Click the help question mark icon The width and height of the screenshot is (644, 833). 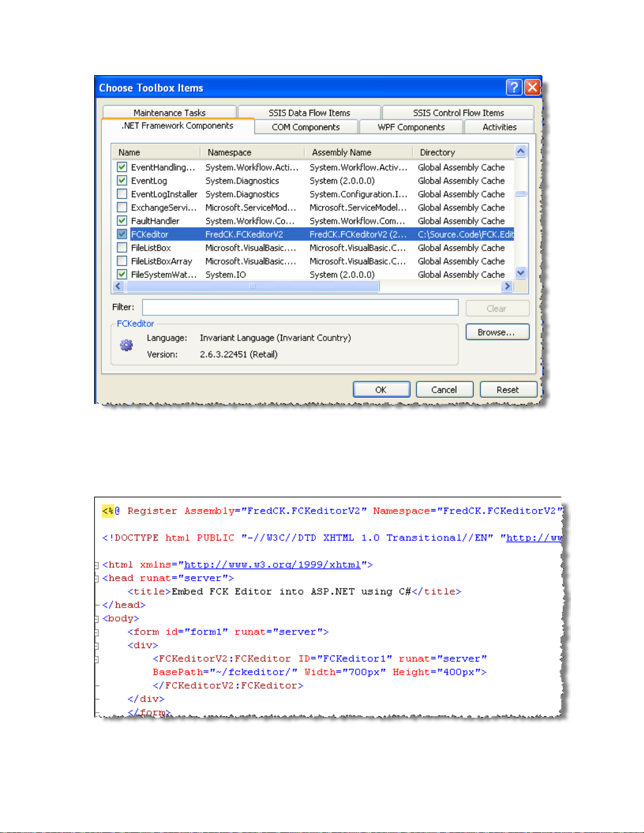pos(514,87)
